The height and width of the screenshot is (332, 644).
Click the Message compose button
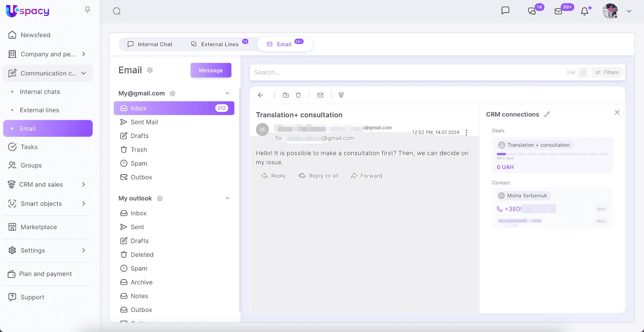(211, 70)
